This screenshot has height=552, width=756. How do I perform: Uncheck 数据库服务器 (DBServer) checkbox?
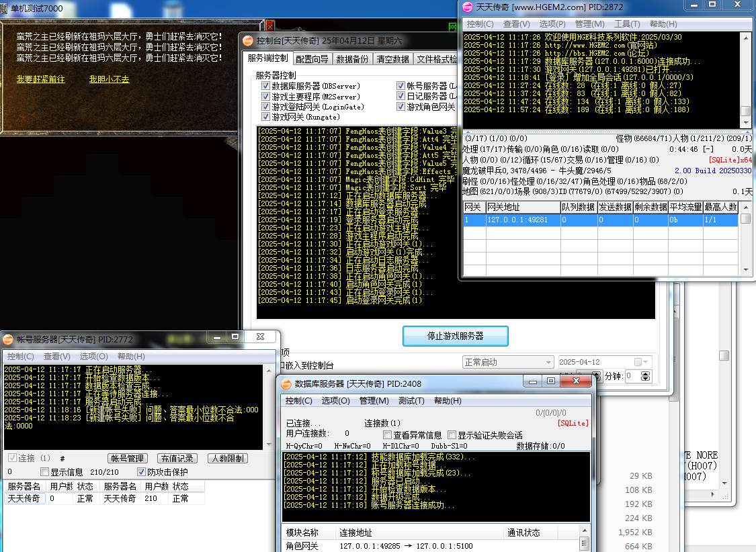[266, 87]
